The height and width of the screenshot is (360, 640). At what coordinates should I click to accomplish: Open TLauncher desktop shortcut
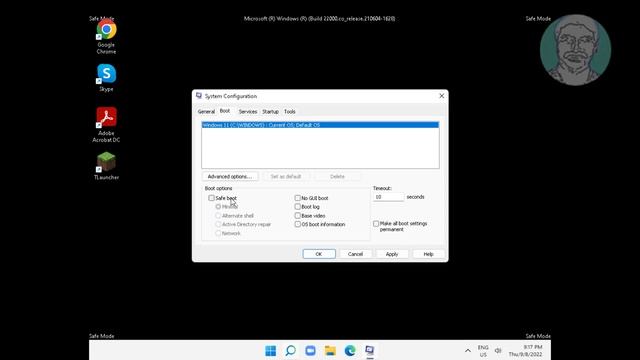click(x=106, y=166)
